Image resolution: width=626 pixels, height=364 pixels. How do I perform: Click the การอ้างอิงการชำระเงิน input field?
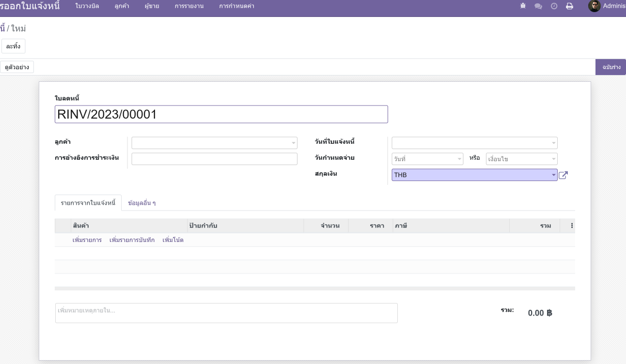point(214,159)
